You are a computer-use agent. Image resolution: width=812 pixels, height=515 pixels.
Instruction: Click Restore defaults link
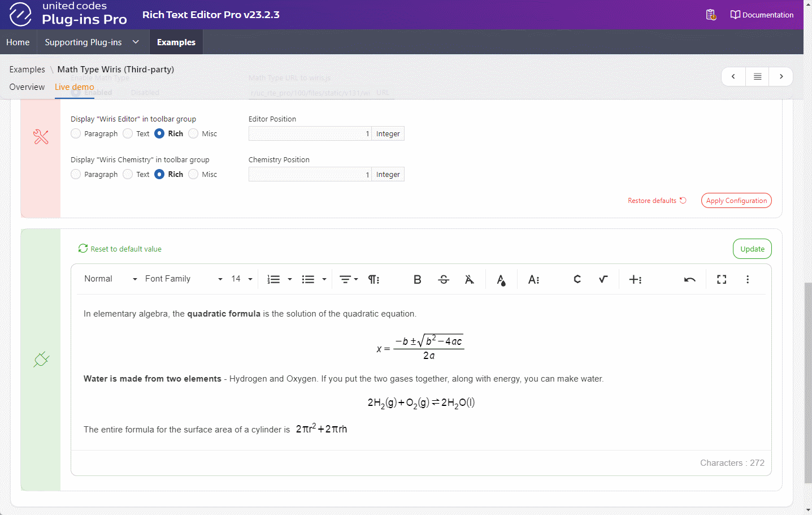click(x=657, y=201)
